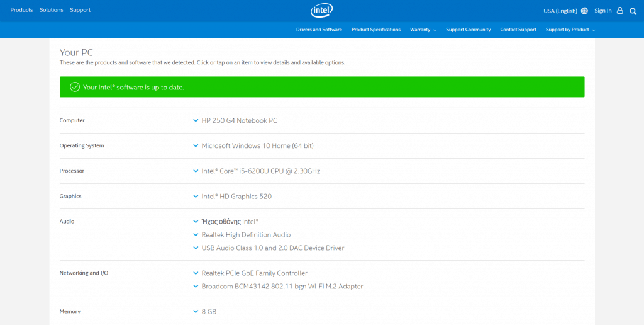Open the search magnifier icon

click(633, 11)
